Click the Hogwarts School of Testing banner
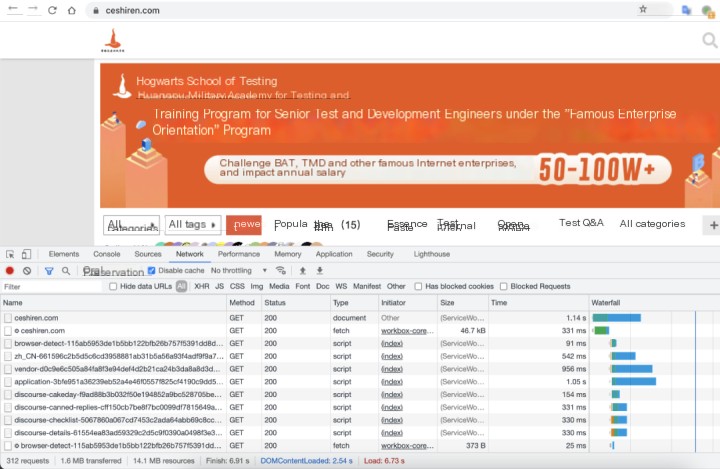The width and height of the screenshot is (720, 469). (x=410, y=136)
